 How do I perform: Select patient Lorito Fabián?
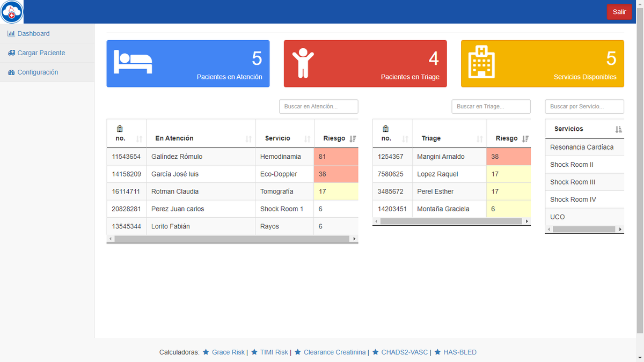click(170, 226)
